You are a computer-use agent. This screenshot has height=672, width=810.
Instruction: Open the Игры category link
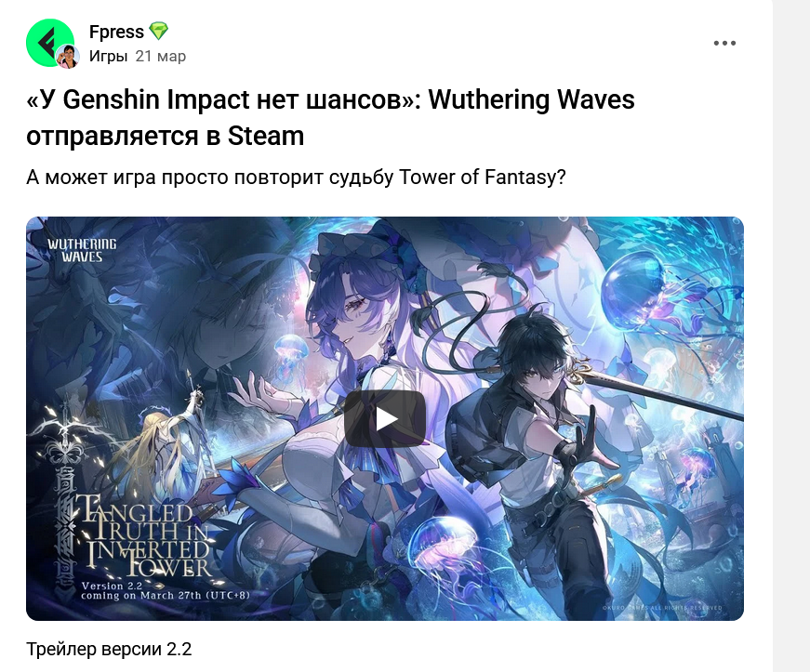[108, 56]
